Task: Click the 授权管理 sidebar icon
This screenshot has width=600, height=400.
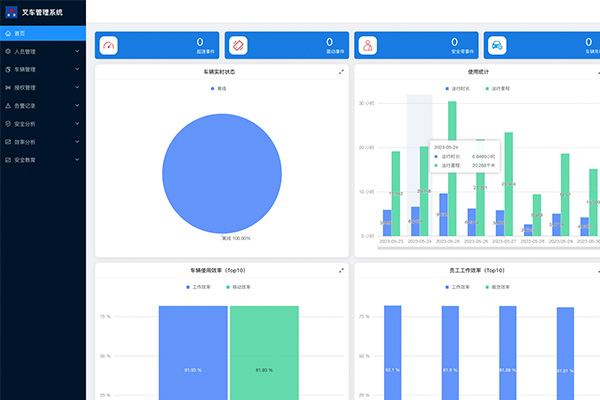Action: point(8,87)
